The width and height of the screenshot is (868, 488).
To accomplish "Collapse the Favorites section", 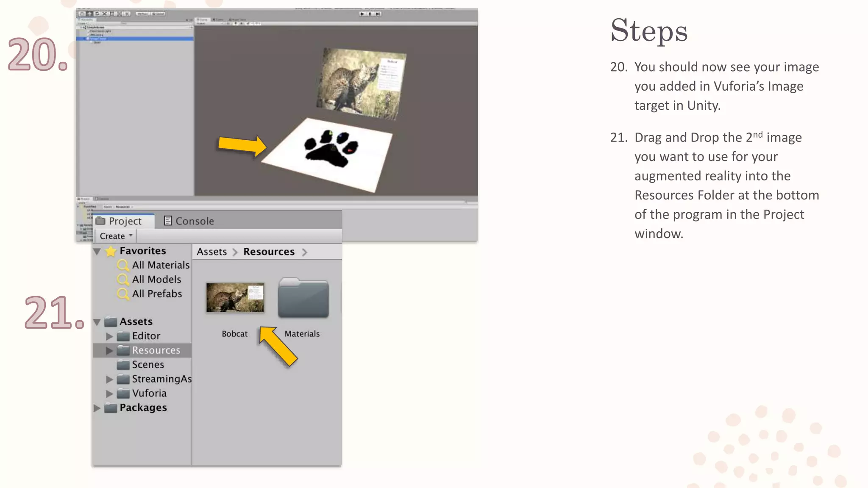I will coord(97,252).
